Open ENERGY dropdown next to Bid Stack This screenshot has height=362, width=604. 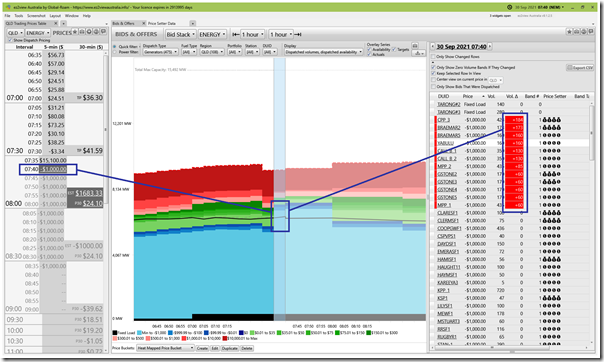click(x=212, y=34)
